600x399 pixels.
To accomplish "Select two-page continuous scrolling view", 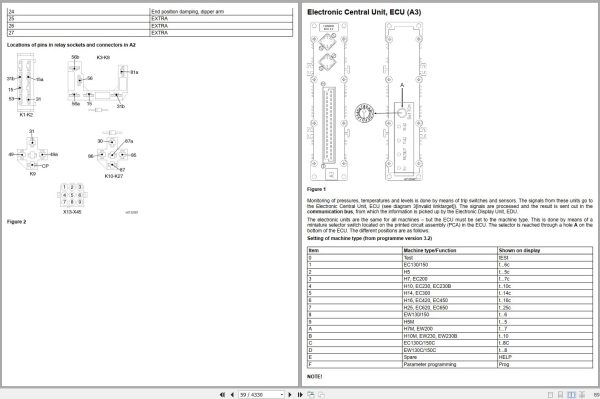I will [582, 394].
